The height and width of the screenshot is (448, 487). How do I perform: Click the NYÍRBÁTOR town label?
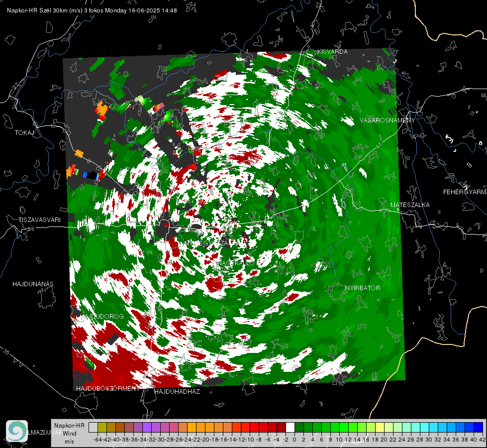(363, 288)
